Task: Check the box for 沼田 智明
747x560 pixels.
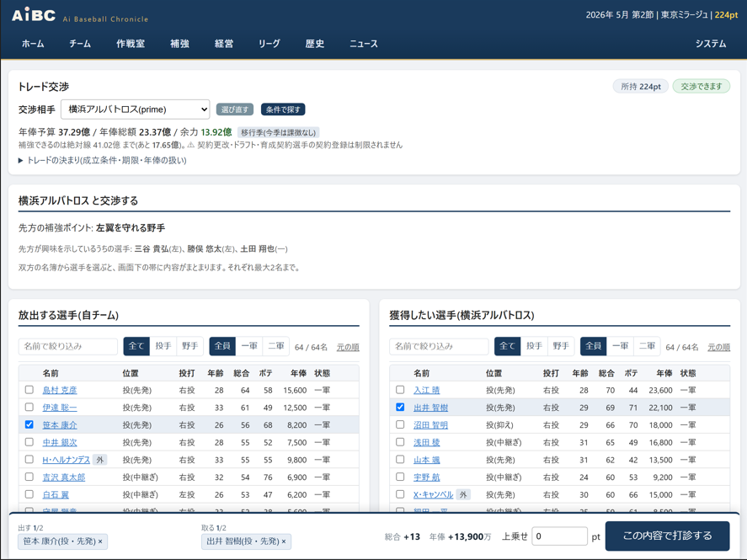Action: [400, 424]
